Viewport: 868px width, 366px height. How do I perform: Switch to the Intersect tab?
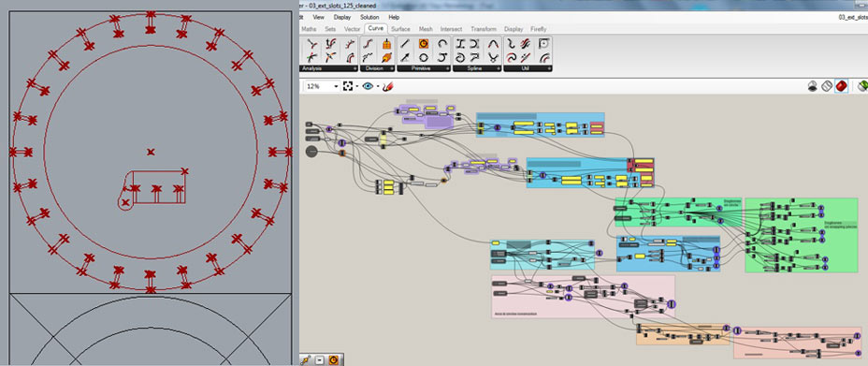click(x=451, y=29)
